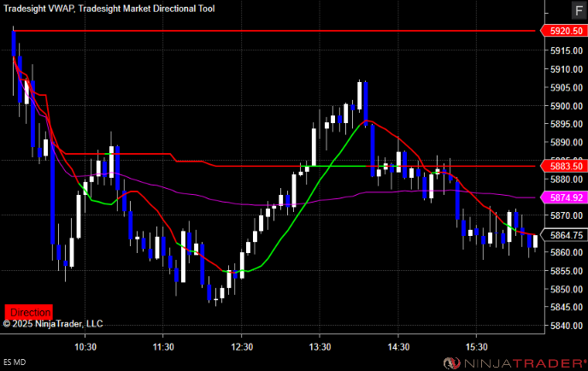The height and width of the screenshot is (371, 588).
Task: Select the 5864.75 current price marker
Action: pyautogui.click(x=563, y=235)
